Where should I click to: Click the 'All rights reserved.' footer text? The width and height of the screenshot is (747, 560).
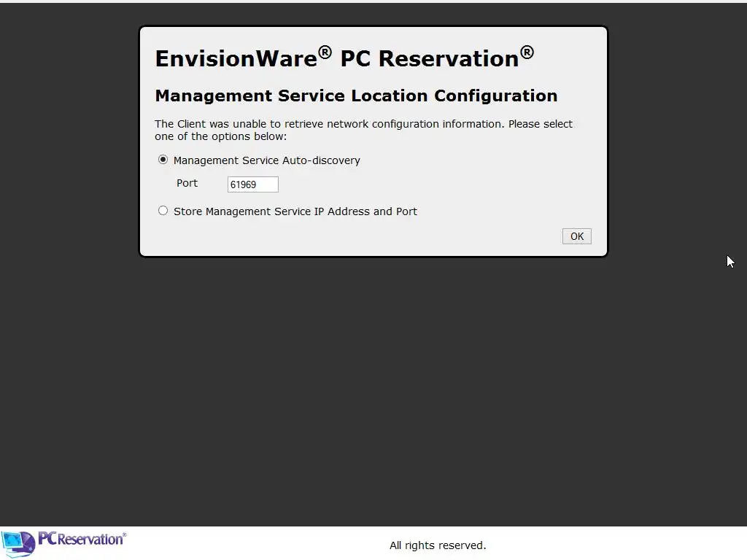(438, 545)
